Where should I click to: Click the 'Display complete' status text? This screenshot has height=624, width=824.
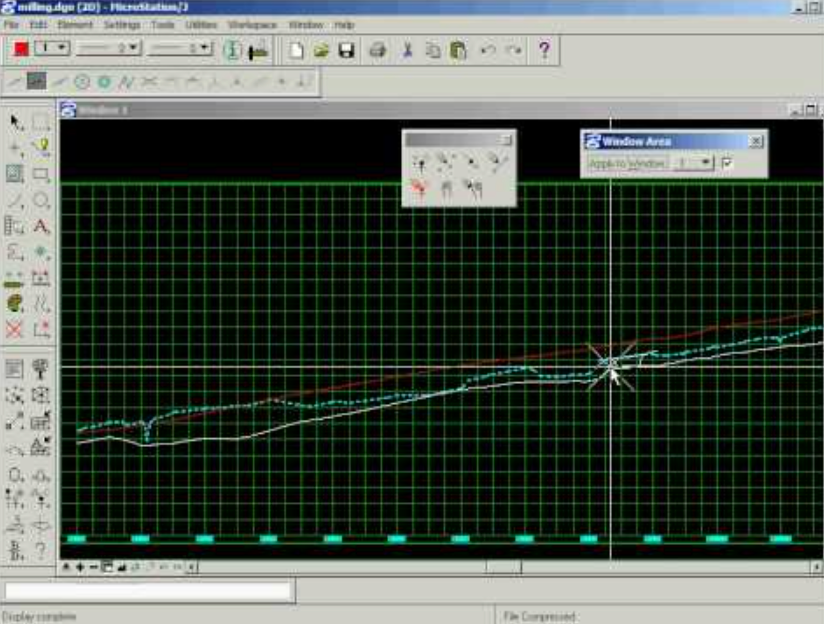pyautogui.click(x=39, y=616)
